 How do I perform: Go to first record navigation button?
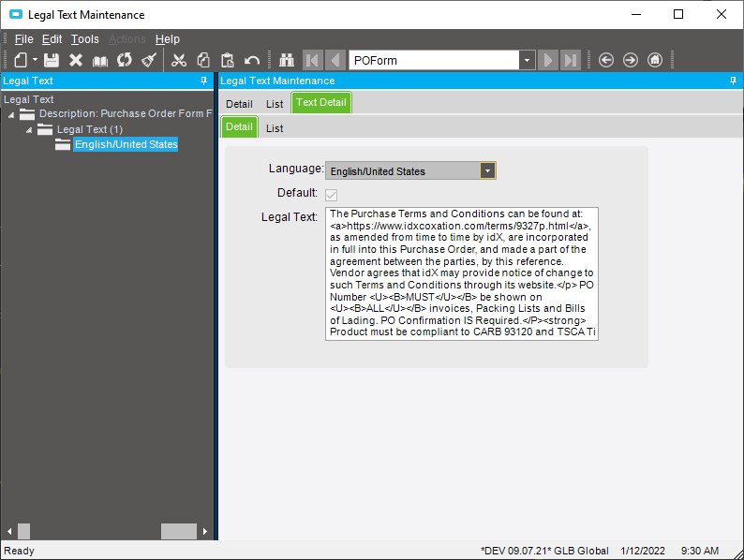click(313, 60)
